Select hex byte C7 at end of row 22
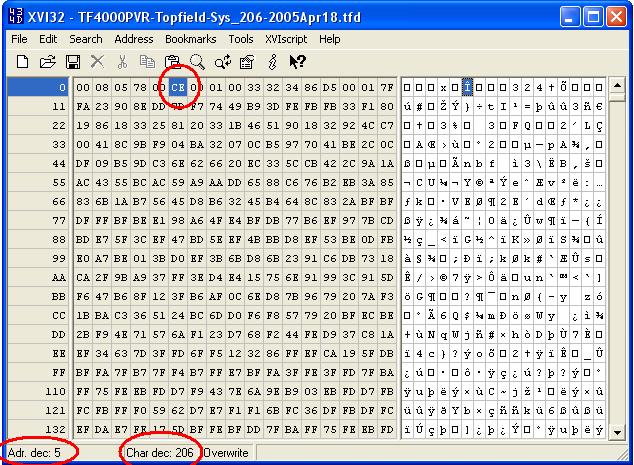 click(x=387, y=126)
